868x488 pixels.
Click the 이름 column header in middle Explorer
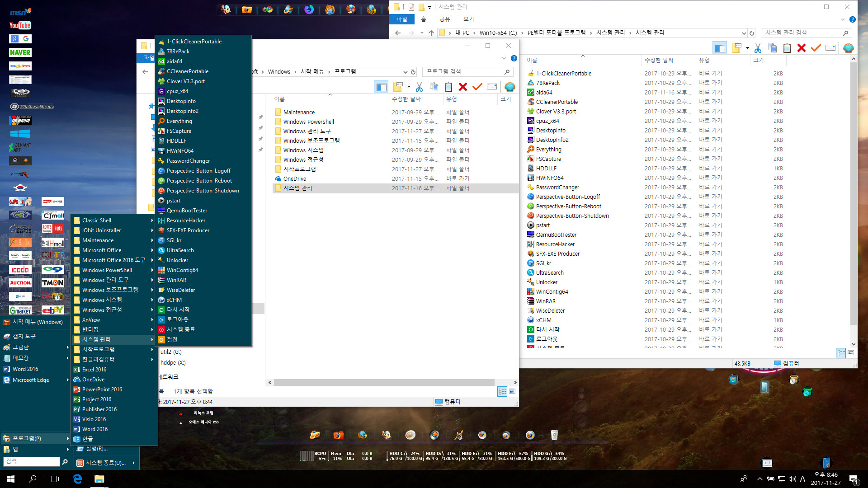point(330,99)
